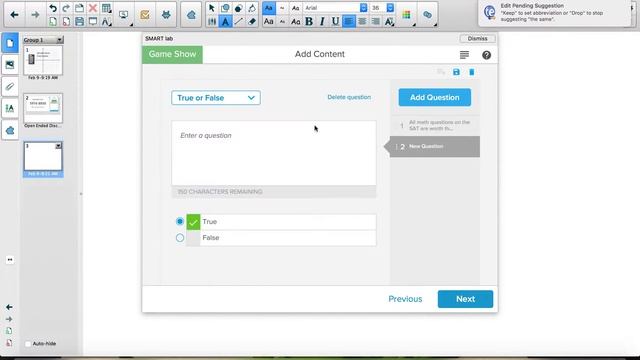Click the Next button
The height and width of the screenshot is (360, 640).
(465, 299)
